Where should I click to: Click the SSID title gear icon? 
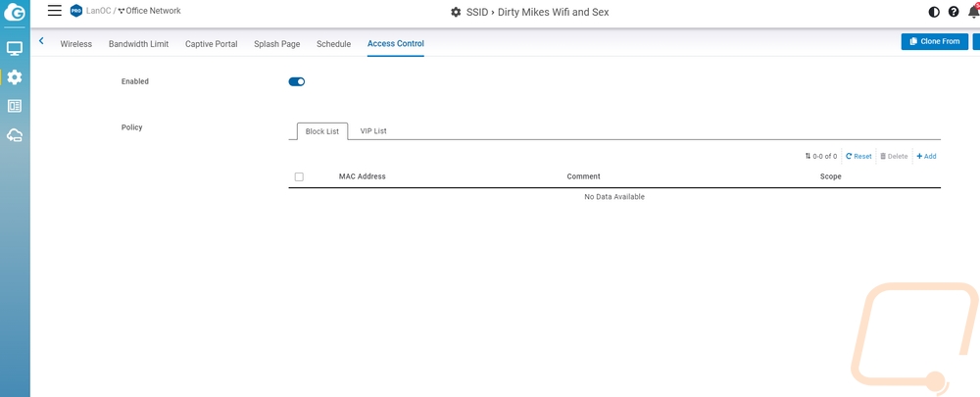456,12
